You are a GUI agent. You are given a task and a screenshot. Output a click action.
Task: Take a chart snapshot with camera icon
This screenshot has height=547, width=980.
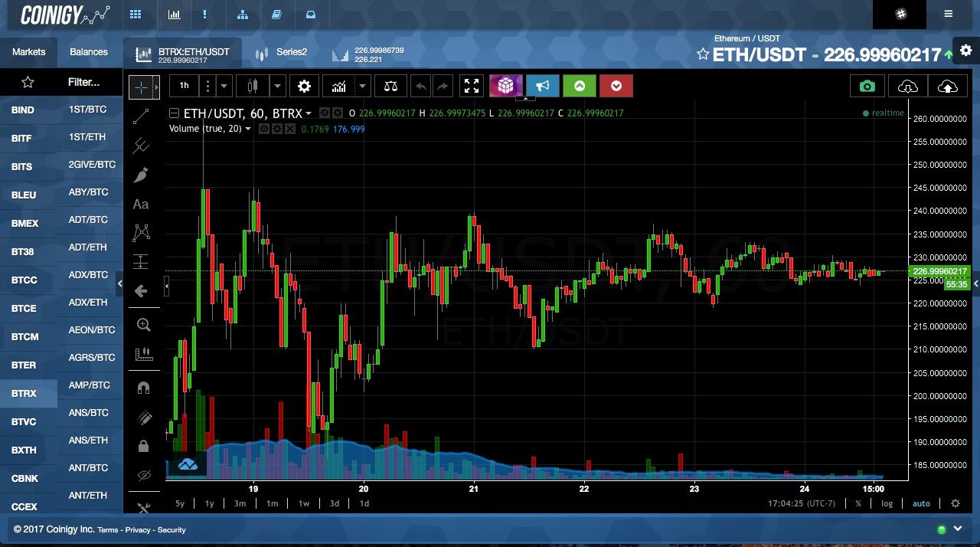click(x=867, y=86)
